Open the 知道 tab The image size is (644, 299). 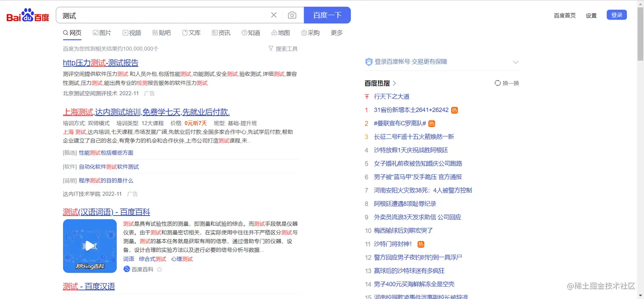[251, 33]
